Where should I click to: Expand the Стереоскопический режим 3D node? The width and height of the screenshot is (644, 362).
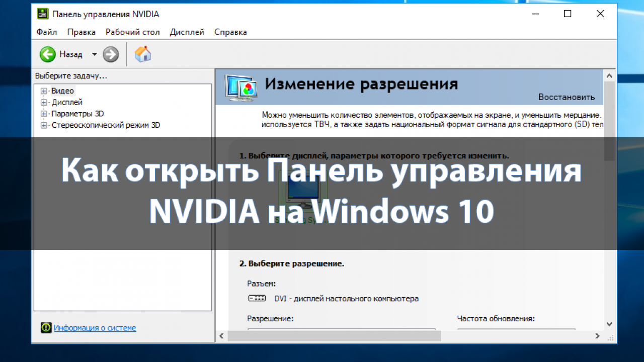coord(44,125)
